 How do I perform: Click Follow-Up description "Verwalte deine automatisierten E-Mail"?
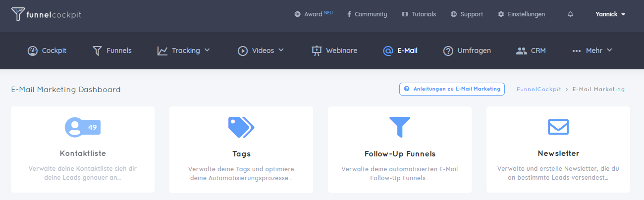pos(400,173)
